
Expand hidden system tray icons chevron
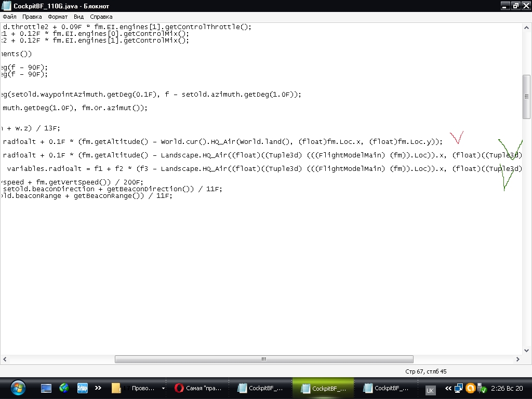tap(448, 388)
